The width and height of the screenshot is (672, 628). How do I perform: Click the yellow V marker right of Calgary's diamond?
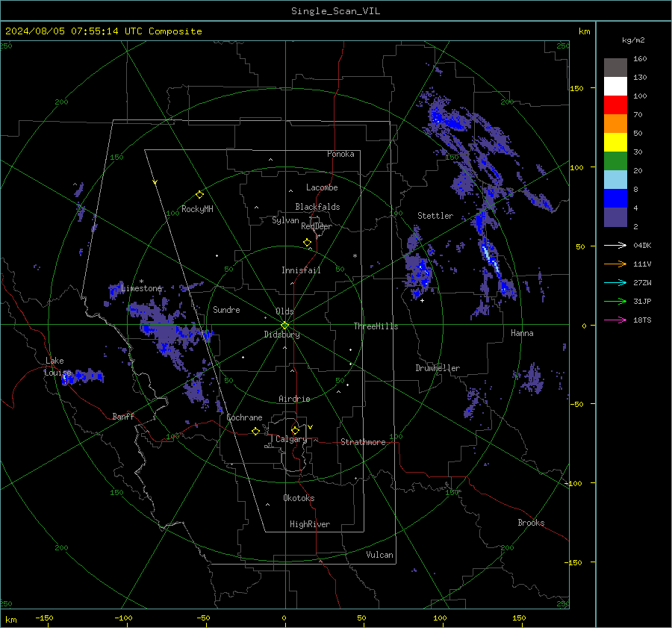(311, 427)
